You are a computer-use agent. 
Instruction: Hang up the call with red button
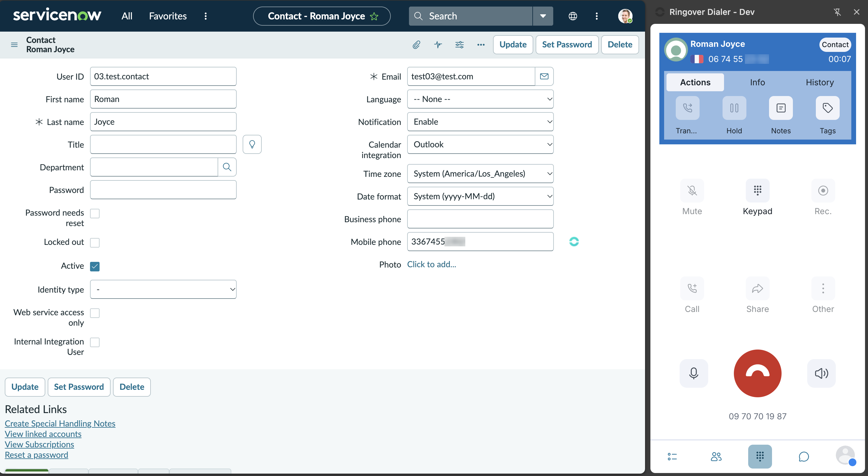pyautogui.click(x=757, y=373)
